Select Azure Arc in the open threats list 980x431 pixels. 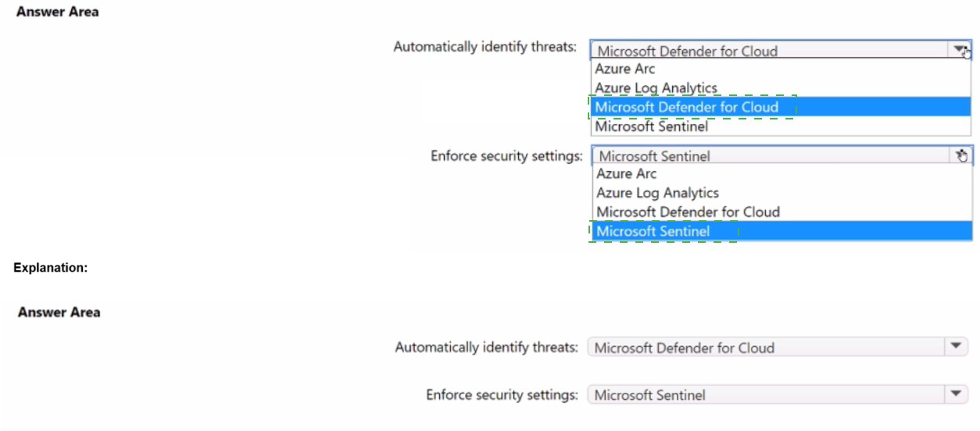(x=625, y=69)
